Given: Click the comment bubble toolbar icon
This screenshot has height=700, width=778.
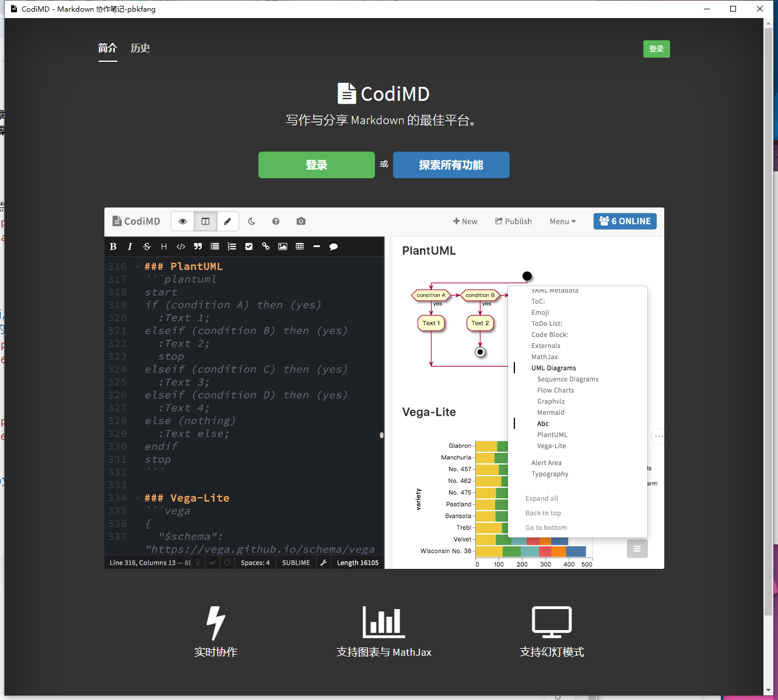Looking at the screenshot, I should click(x=334, y=247).
